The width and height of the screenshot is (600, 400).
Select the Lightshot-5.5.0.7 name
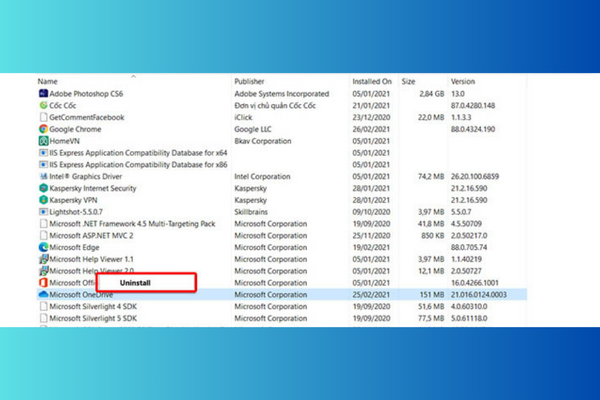click(76, 212)
